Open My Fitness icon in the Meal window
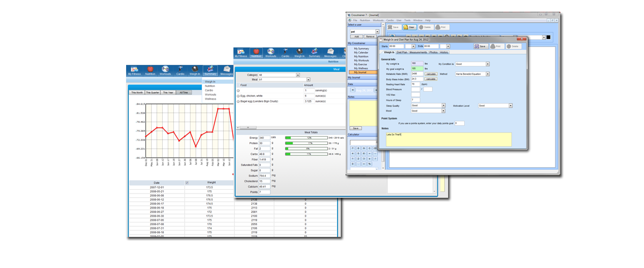The height and width of the screenshot is (268, 644). (241, 53)
